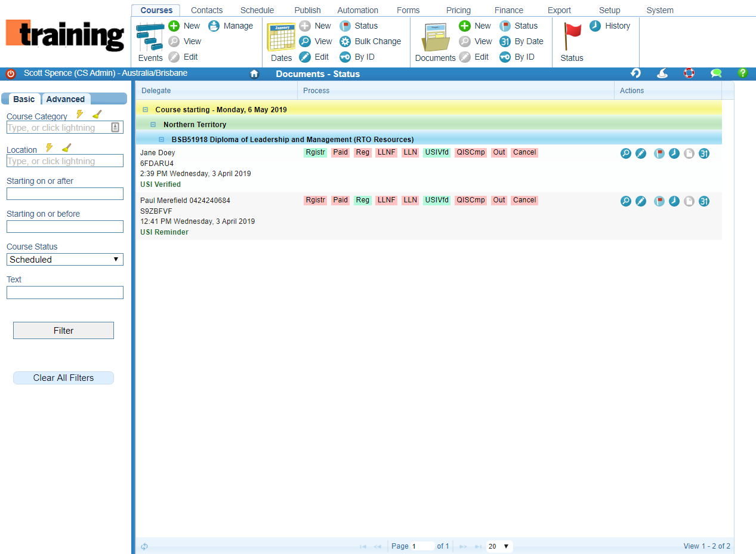Open the rows-per-page dropdown showing 20
756x554 pixels.
coord(499,546)
